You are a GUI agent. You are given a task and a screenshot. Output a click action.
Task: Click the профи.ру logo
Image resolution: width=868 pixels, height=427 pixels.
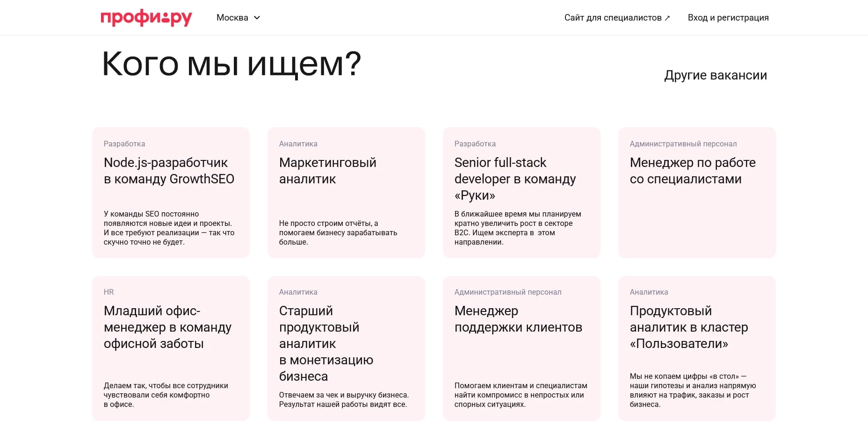[146, 17]
